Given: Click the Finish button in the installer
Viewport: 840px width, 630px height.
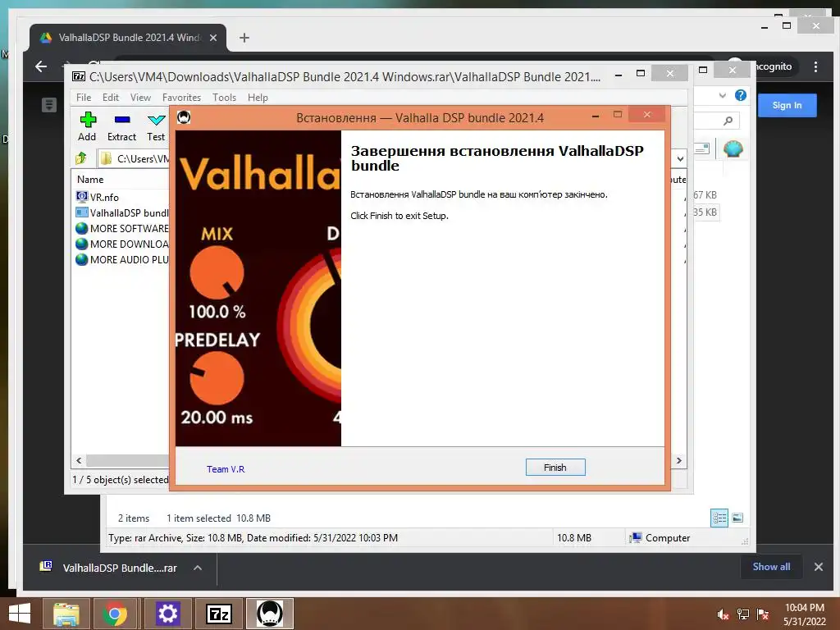Looking at the screenshot, I should pyautogui.click(x=555, y=467).
